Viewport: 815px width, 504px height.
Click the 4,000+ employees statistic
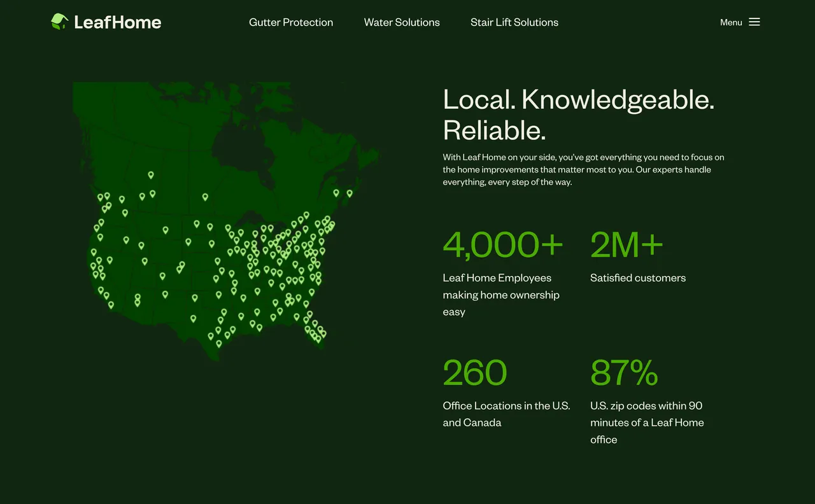tap(503, 245)
